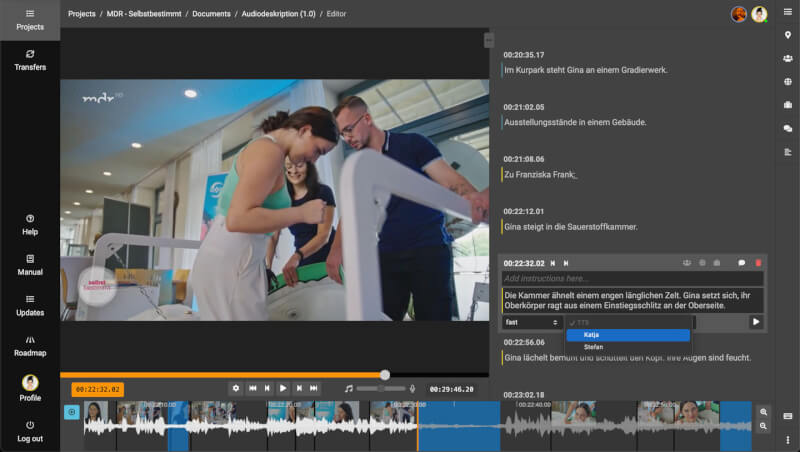Toggle the blue target button left of timeline
This screenshot has width=800, height=452.
tap(71, 412)
